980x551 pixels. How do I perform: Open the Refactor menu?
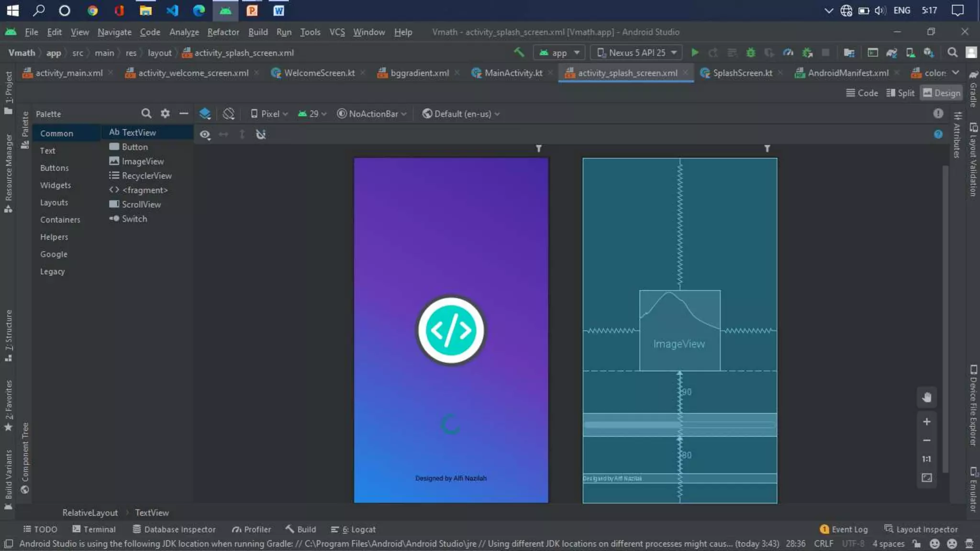click(x=223, y=32)
